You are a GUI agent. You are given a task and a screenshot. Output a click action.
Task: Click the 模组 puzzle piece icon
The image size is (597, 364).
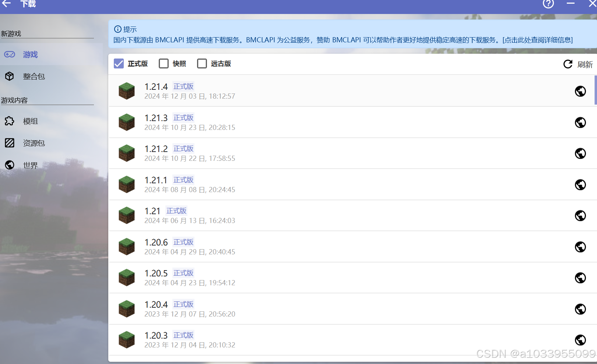click(x=10, y=121)
